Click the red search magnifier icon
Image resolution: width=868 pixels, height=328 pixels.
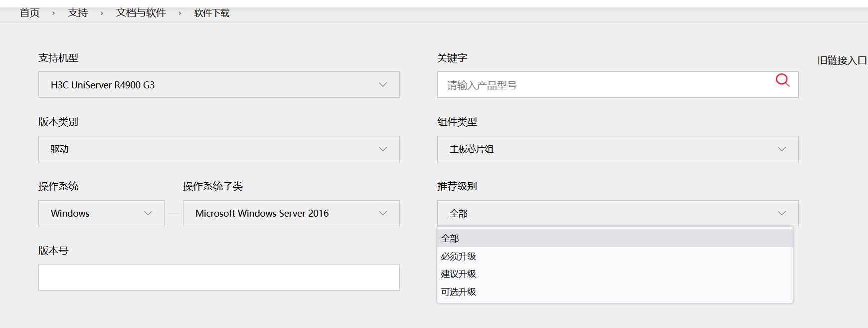pos(782,80)
